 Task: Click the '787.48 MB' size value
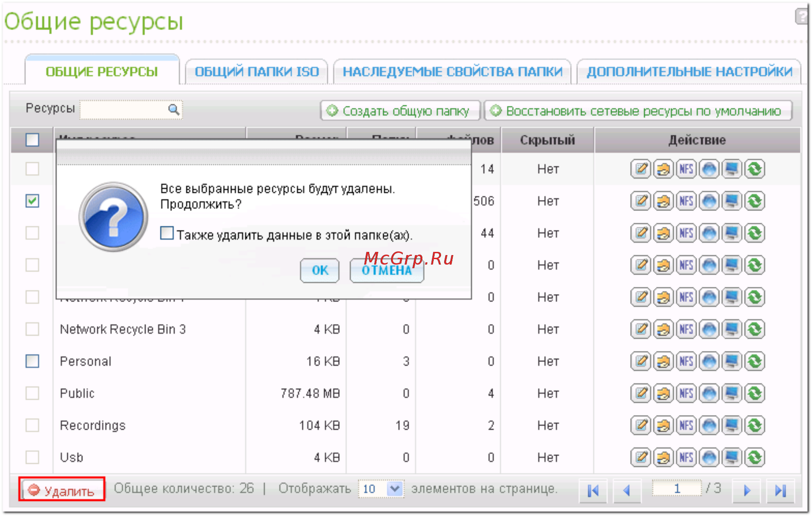(x=310, y=393)
